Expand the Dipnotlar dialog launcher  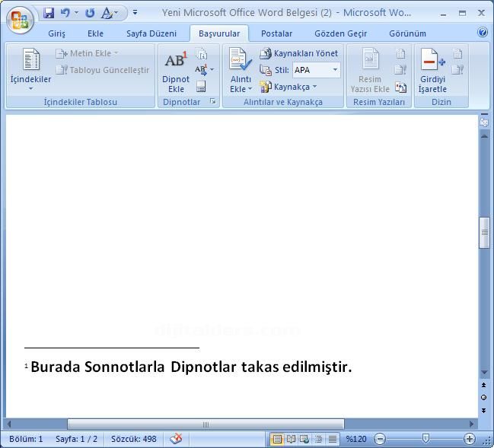213,102
